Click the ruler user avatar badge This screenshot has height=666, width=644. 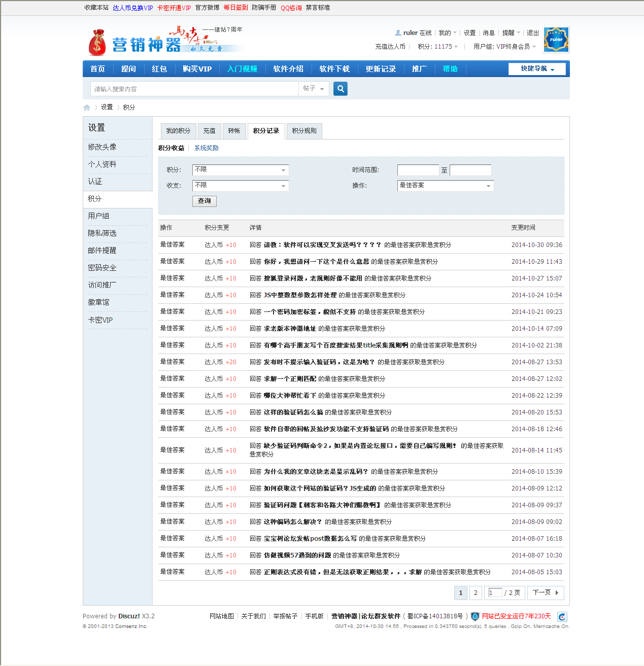point(556,40)
